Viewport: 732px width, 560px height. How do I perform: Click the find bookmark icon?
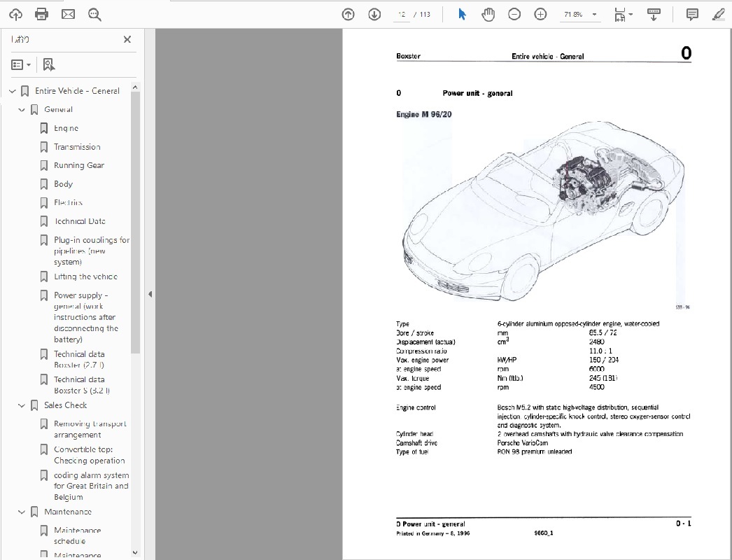tap(48, 64)
